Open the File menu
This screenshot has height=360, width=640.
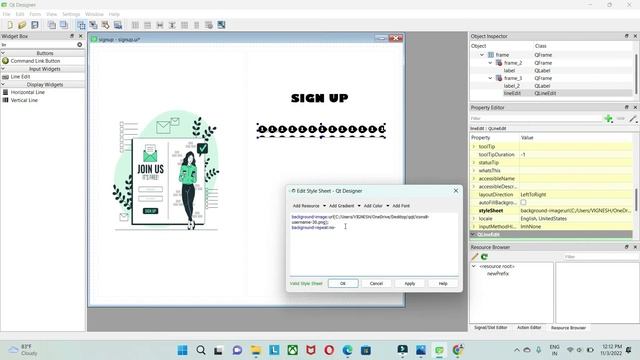(7, 14)
